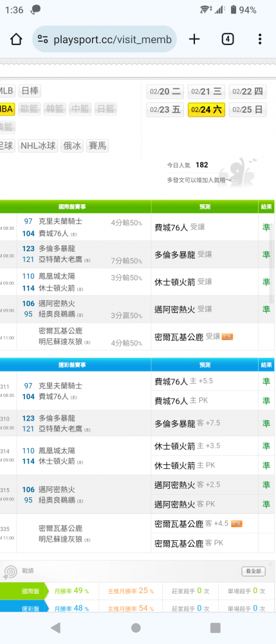Select the 韓籃 league tab

tap(55, 109)
